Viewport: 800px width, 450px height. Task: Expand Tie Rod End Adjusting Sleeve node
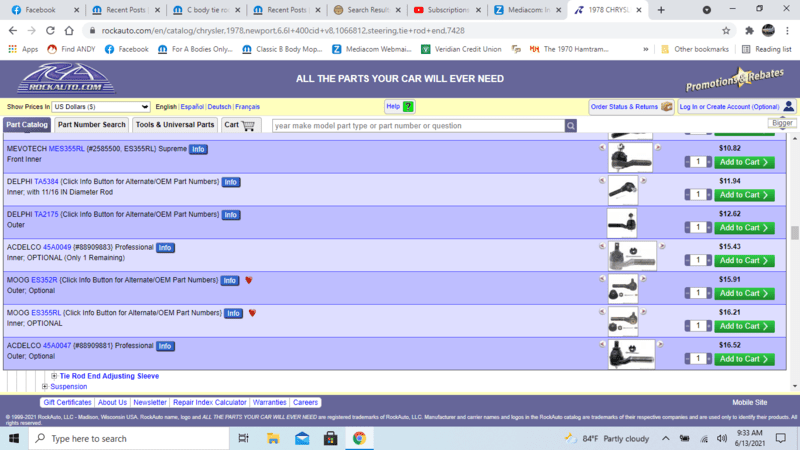pos(54,376)
